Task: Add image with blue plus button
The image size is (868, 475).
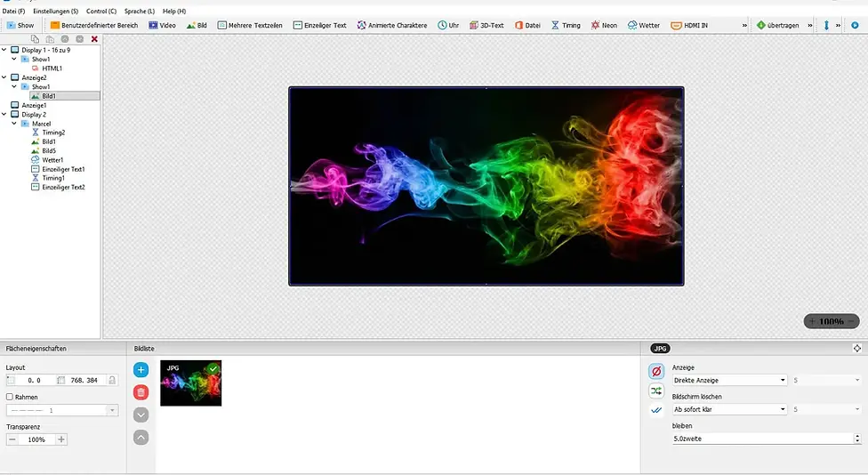Action: point(141,370)
